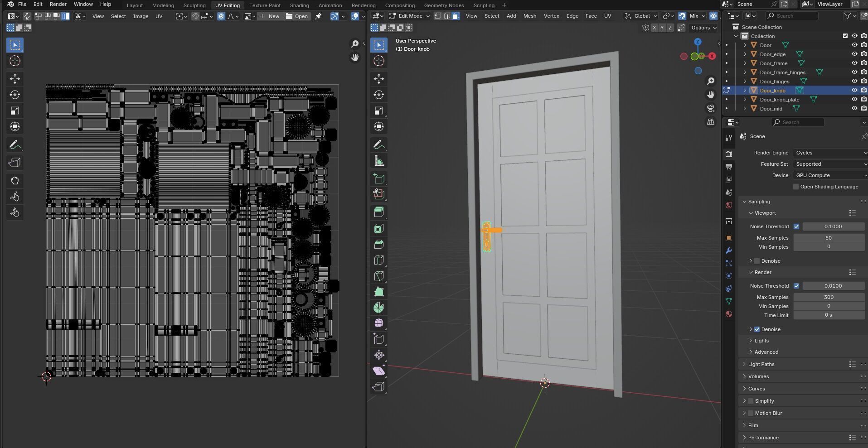Screen dimensions: 868x448
Task: Switch to the Shading workspace tab
Action: [x=299, y=5]
